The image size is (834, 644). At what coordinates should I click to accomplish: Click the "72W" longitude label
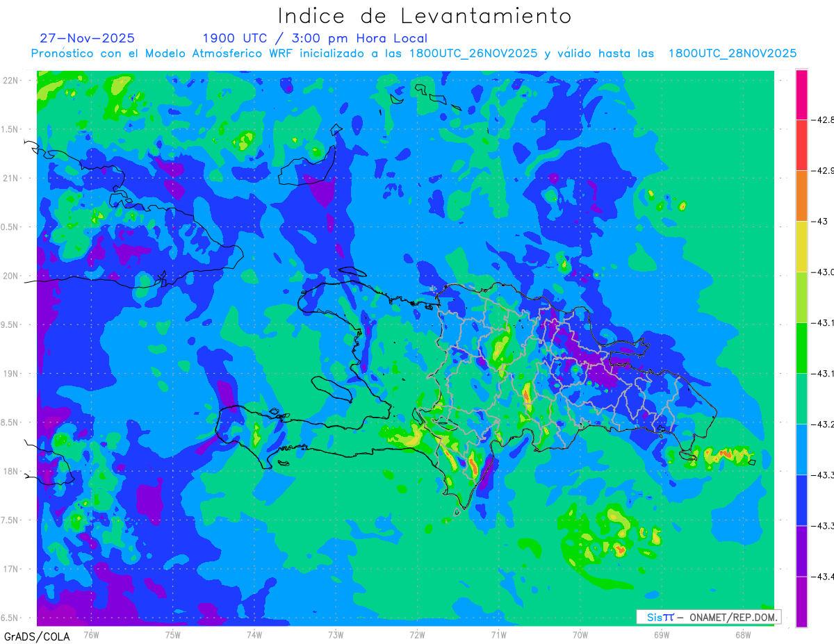pos(417,634)
